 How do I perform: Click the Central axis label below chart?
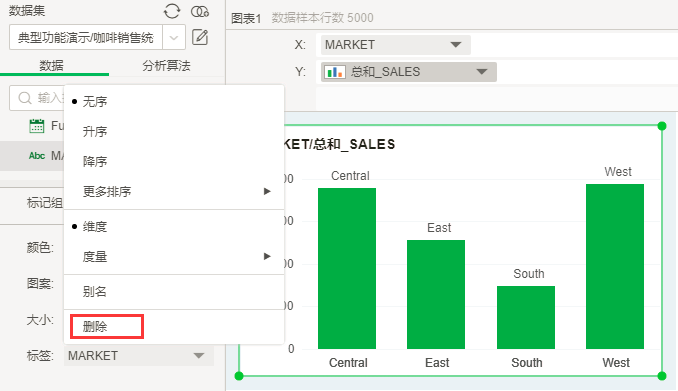[348, 362]
